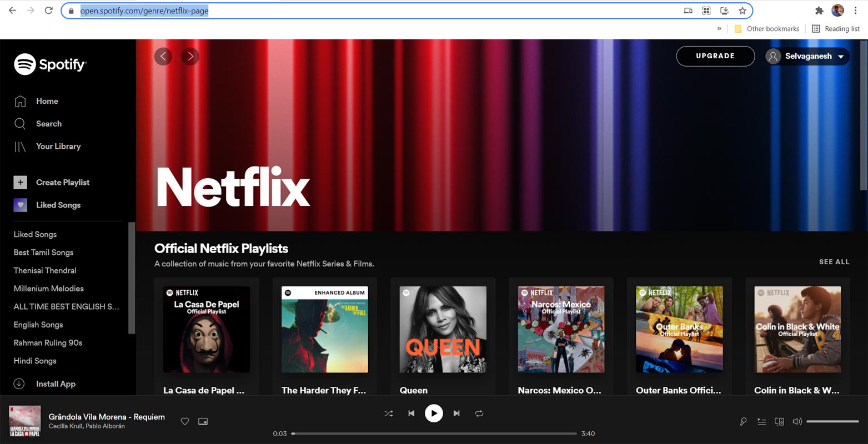Click the QR code icon in address bar
The width and height of the screenshot is (868, 444).
pos(706,11)
